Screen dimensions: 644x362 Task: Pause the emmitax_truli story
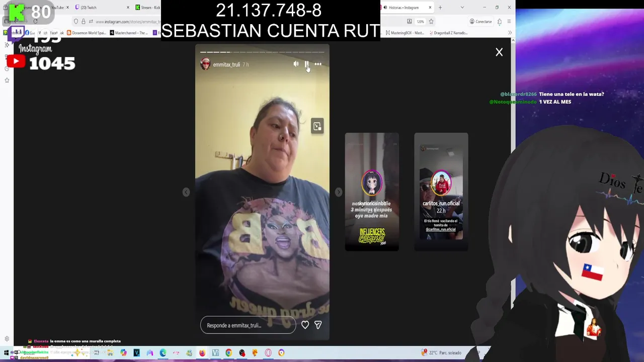(306, 64)
